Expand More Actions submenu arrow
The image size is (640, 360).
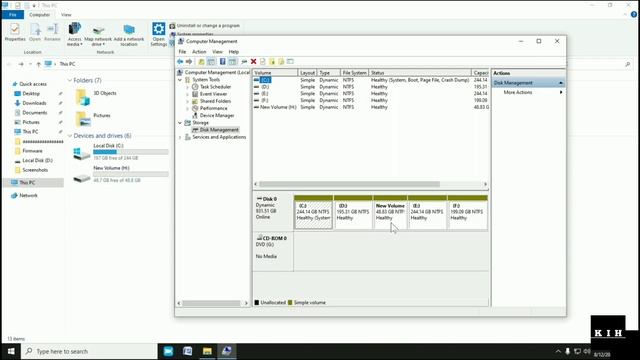coord(561,93)
